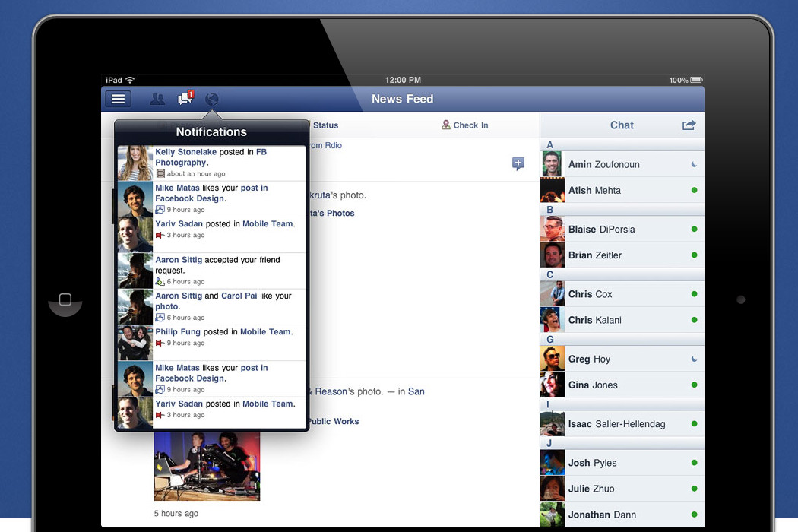Open the messages icon with badge
The image size is (798, 532).
[185, 98]
